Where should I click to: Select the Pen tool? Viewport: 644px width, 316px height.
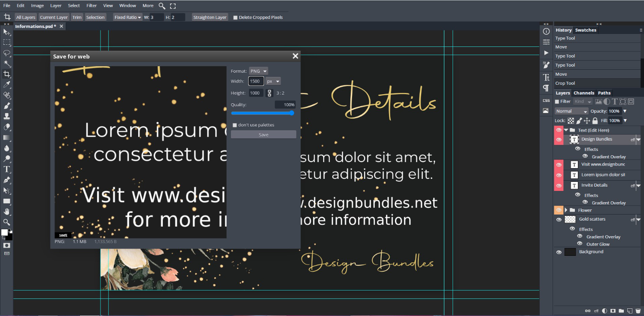(x=7, y=180)
